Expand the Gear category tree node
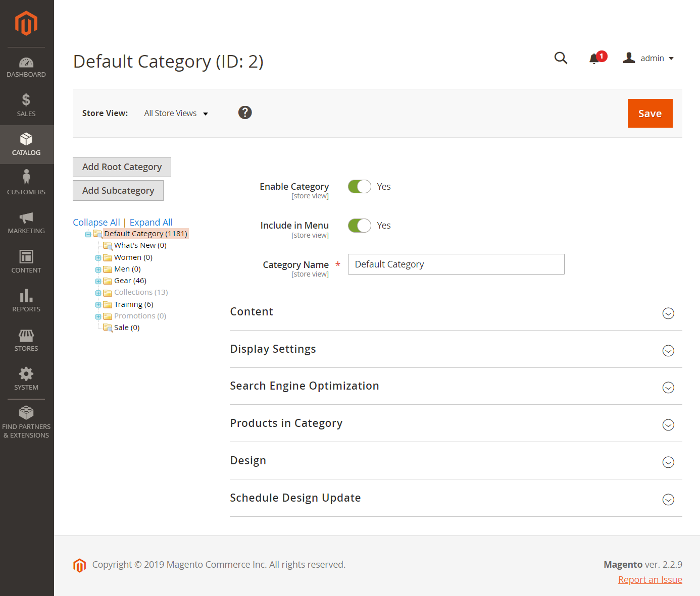700x596 pixels. coord(98,281)
